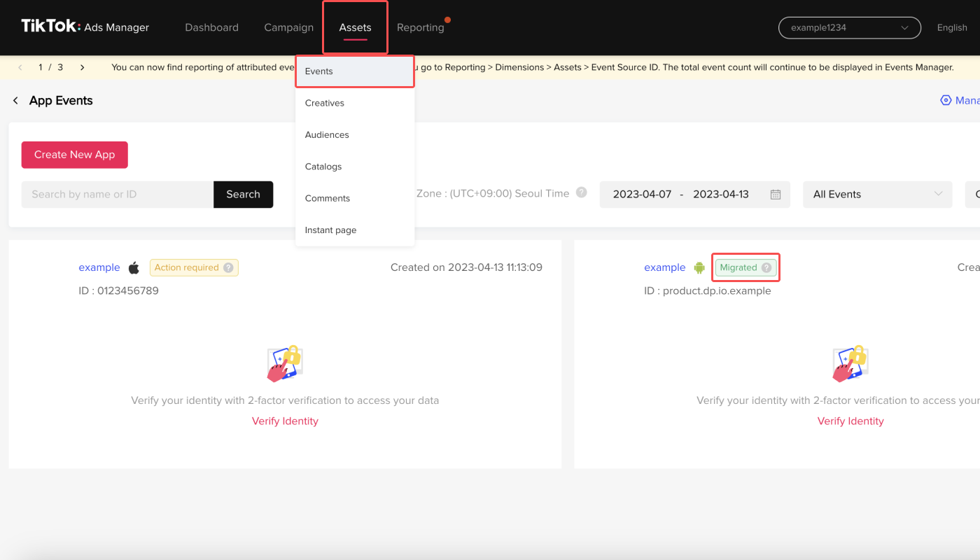
Task: Select Creatives from the Assets menu
Action: (355, 103)
